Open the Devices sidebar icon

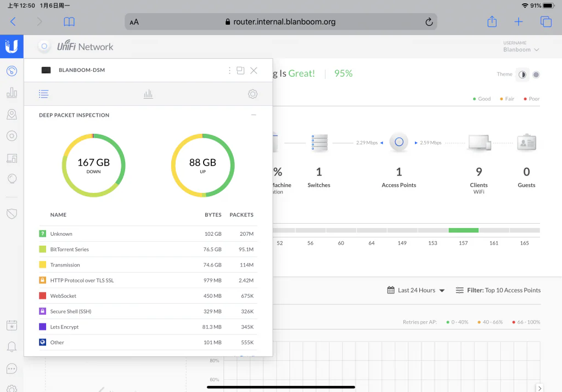tap(12, 136)
